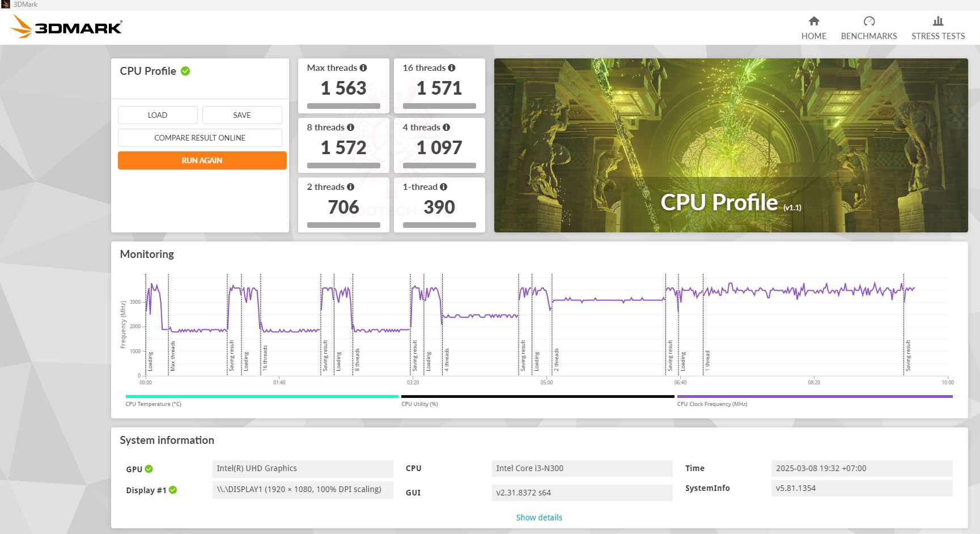Image resolution: width=980 pixels, height=534 pixels.
Task: Show info for 8 threads score
Action: pyautogui.click(x=350, y=127)
